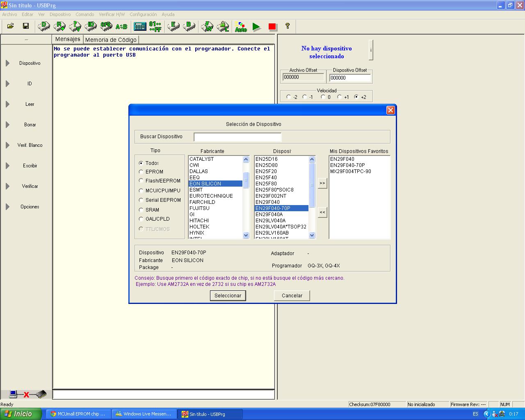Expand the Dispositivo sidebar arrow
This screenshot has width=525, height=420.
click(x=7, y=63)
